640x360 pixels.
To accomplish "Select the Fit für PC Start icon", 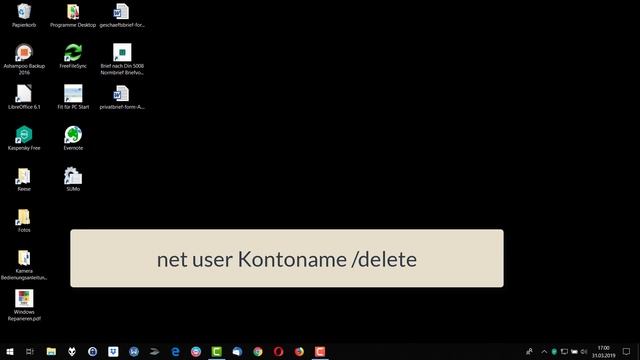I will (x=73, y=97).
